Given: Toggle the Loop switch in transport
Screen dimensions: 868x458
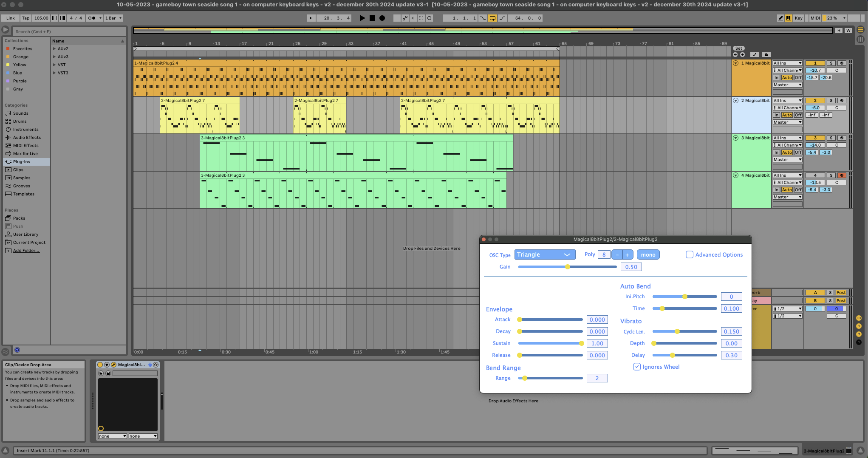Looking at the screenshot, I should coord(492,18).
